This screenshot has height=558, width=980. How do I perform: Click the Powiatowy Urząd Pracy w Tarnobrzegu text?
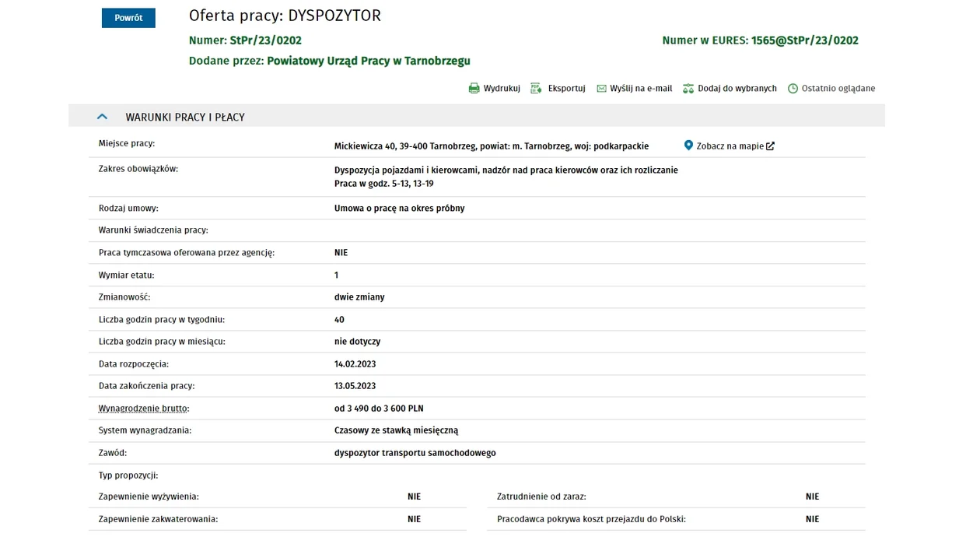(368, 61)
